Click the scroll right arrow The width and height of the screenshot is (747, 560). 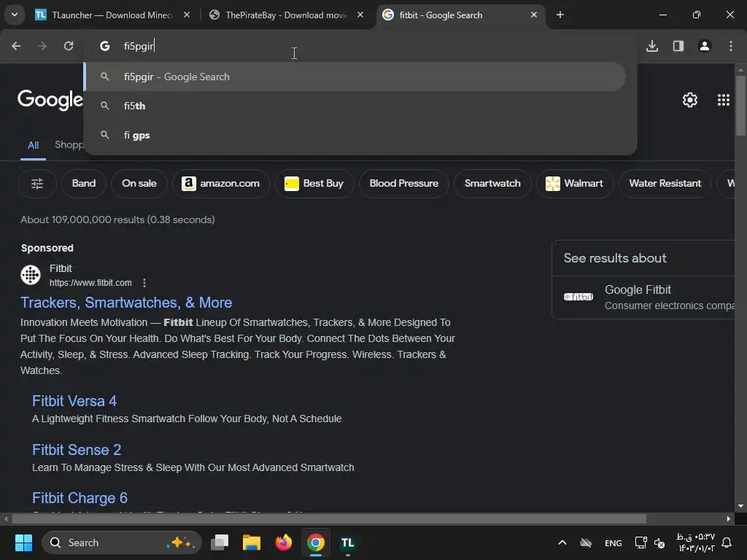click(x=729, y=518)
